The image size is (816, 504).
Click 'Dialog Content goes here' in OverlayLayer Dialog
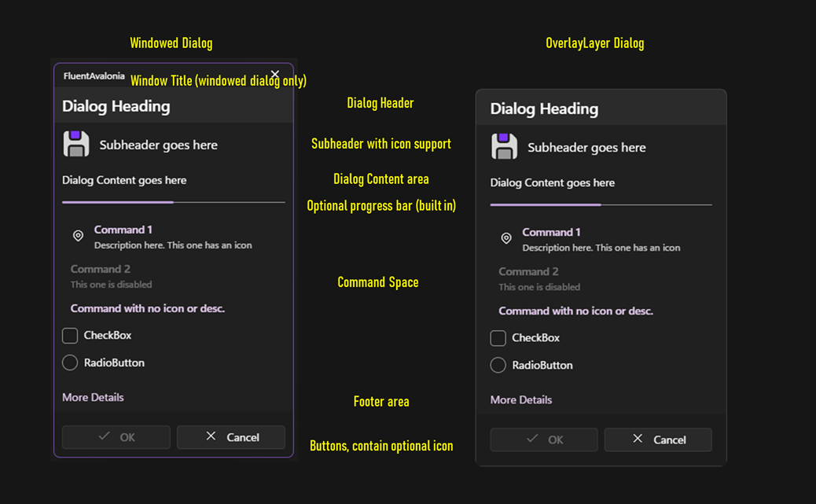(x=552, y=182)
